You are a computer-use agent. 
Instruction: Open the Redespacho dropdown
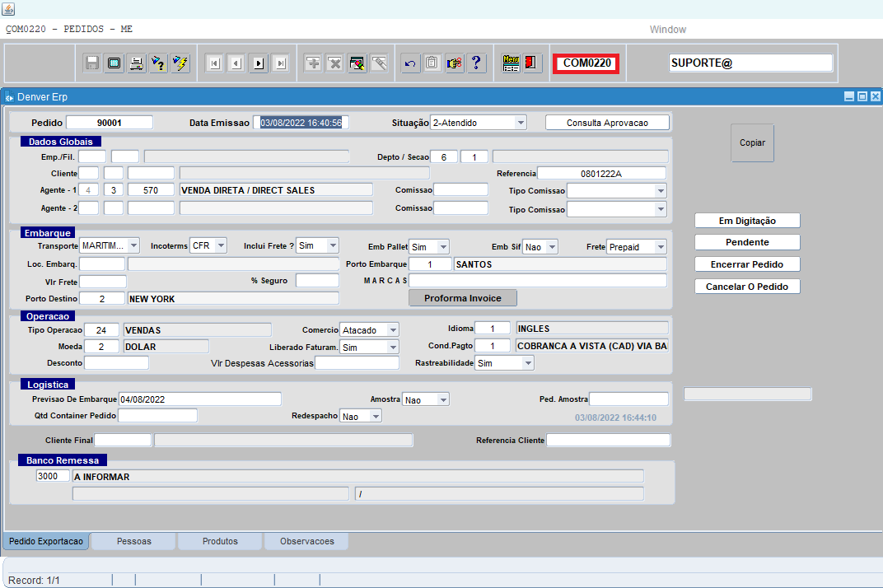[x=376, y=416]
